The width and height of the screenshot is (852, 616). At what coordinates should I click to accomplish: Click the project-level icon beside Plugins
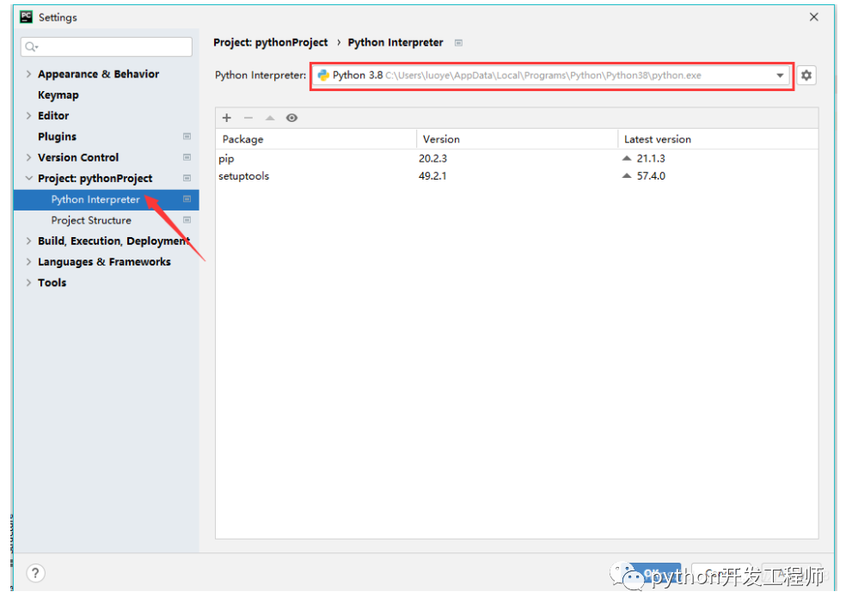click(187, 137)
